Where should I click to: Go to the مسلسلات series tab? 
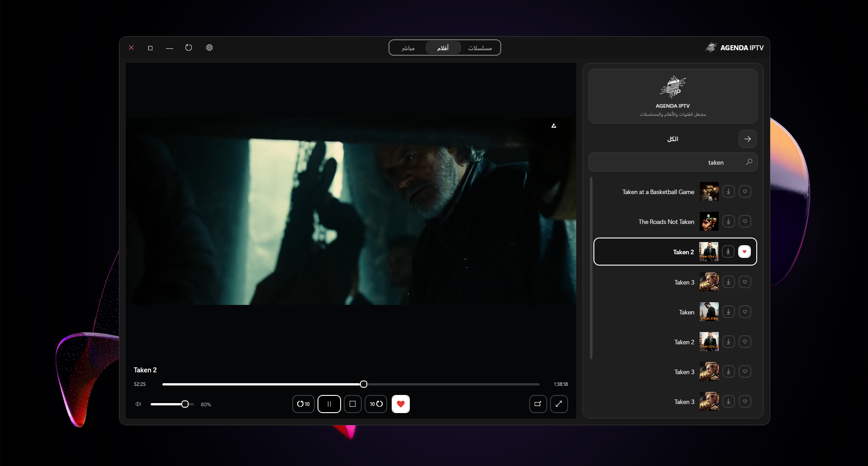480,48
